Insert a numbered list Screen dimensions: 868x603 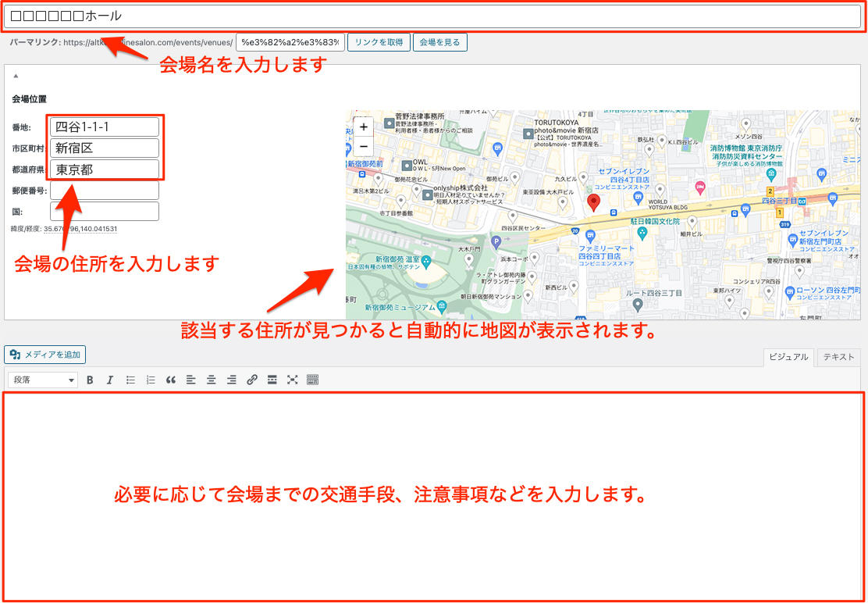(151, 380)
